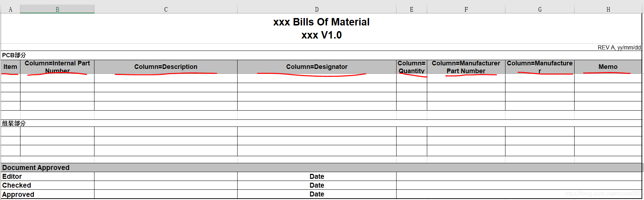Click the Column=Description header cell
Screen dimensions: 644x200
pyautogui.click(x=166, y=67)
